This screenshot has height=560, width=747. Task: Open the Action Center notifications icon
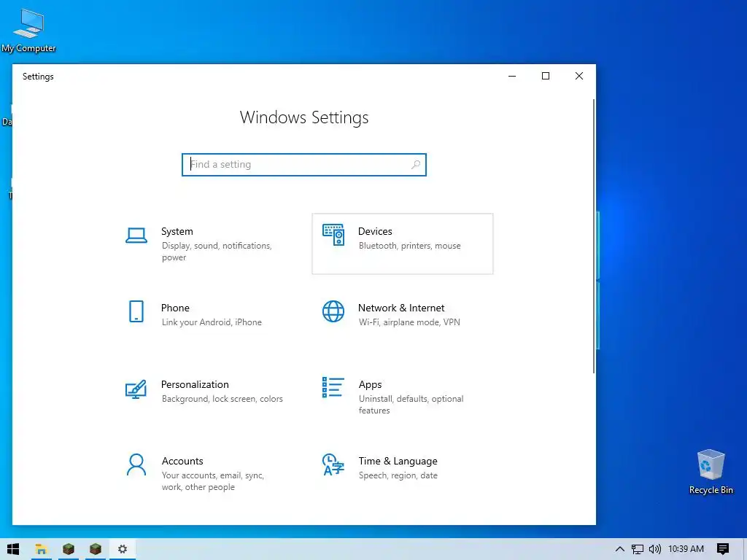(723, 549)
